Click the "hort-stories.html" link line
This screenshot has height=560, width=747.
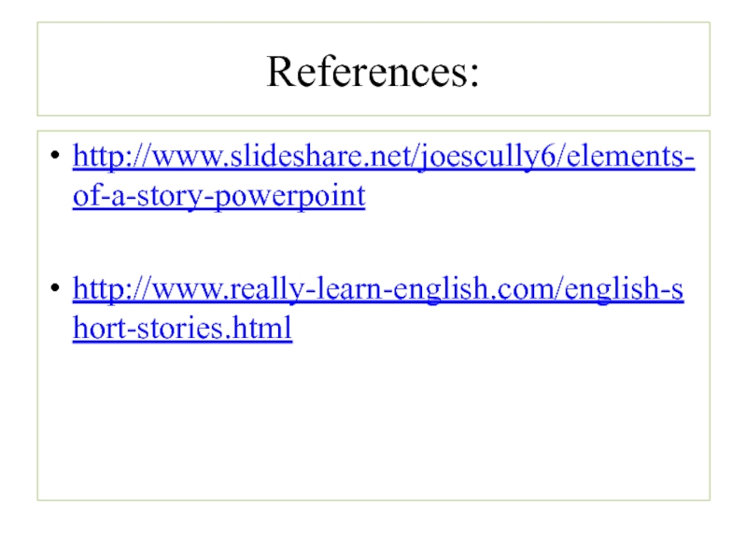pos(182,329)
